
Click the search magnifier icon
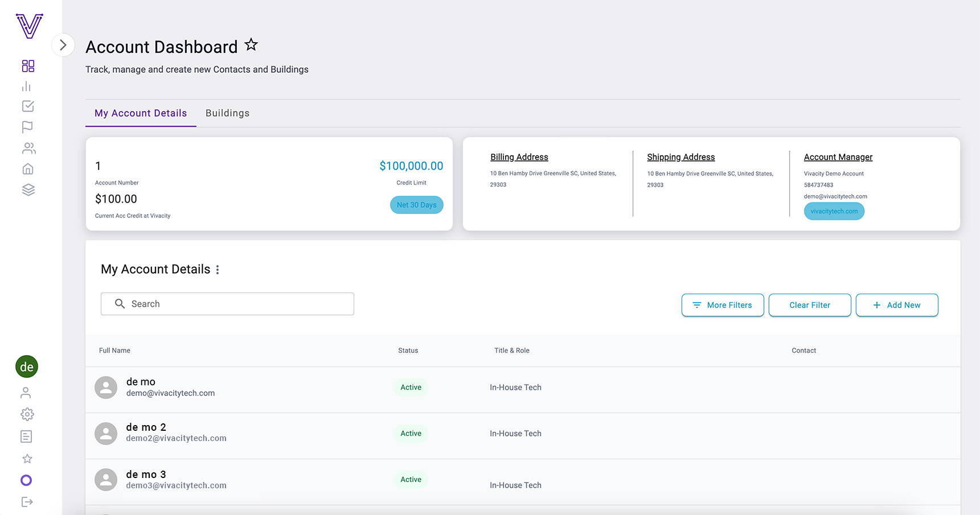[120, 304]
